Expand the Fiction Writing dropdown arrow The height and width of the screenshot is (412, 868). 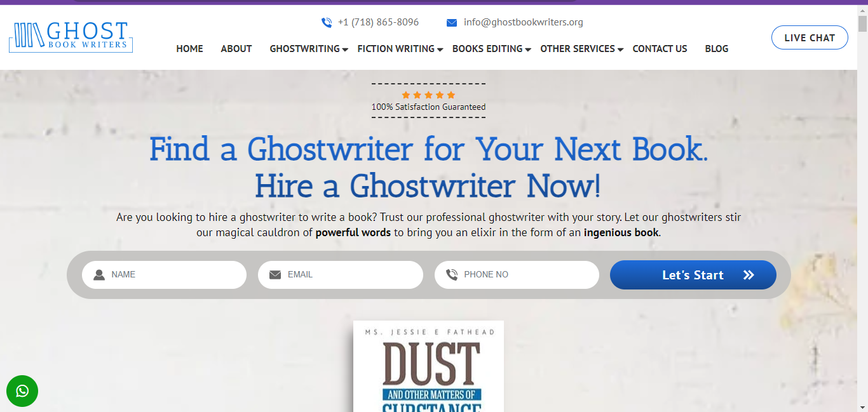pos(440,50)
